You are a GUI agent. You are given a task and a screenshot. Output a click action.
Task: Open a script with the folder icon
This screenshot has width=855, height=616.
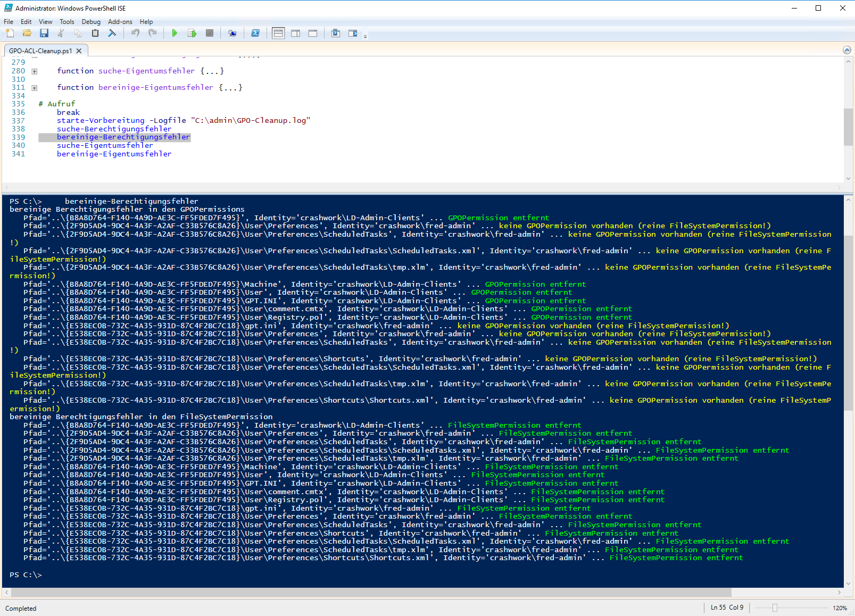coord(27,33)
